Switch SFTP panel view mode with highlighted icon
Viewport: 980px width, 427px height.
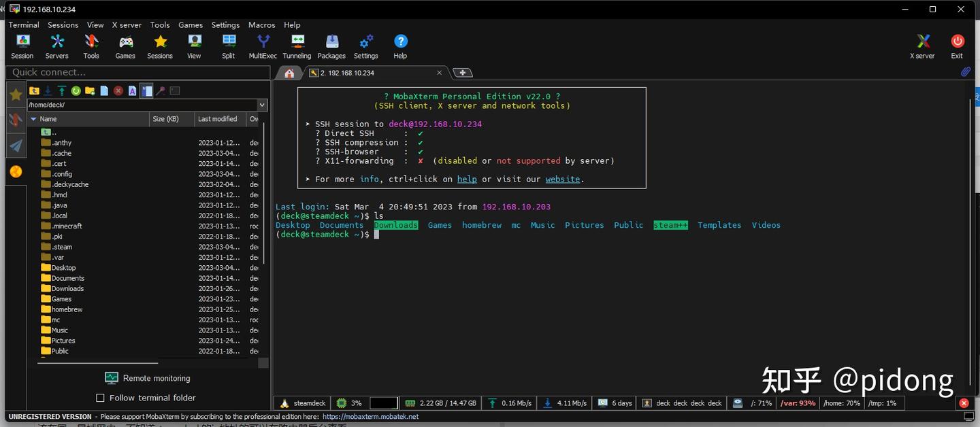pyautogui.click(x=146, y=90)
